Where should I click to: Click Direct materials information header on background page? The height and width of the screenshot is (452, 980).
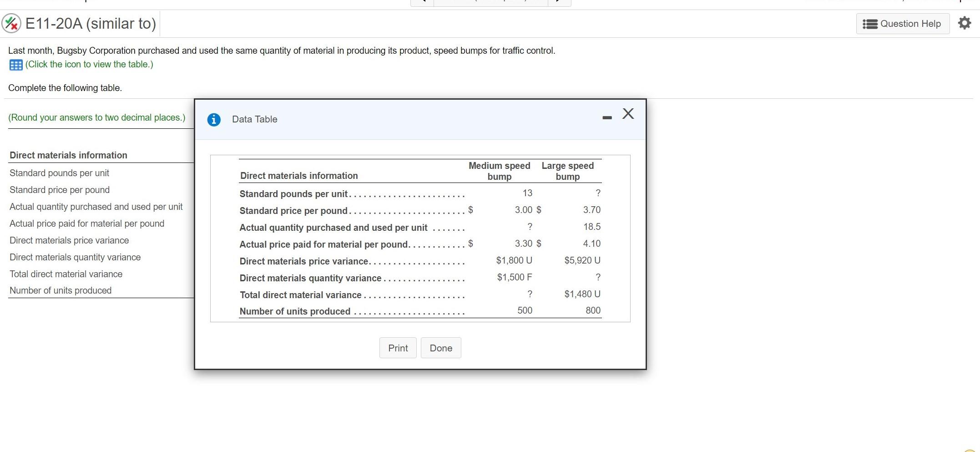point(68,155)
